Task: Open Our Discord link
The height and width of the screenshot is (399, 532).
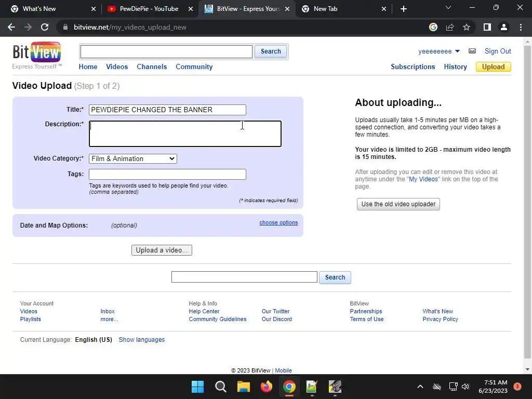Action: pyautogui.click(x=276, y=320)
